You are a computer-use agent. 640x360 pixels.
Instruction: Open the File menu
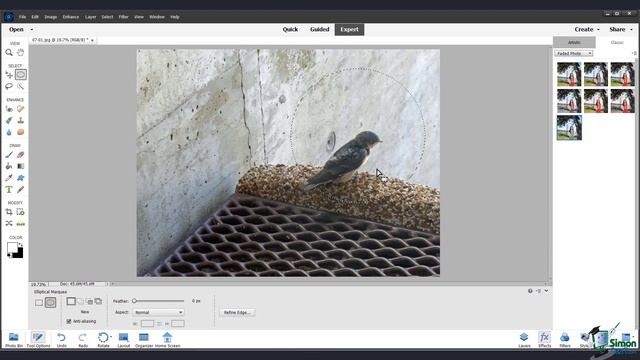[22, 17]
